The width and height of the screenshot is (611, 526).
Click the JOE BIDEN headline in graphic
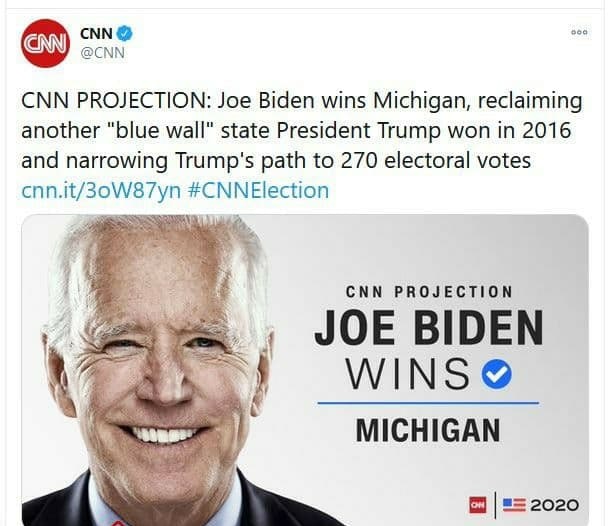pyautogui.click(x=429, y=328)
